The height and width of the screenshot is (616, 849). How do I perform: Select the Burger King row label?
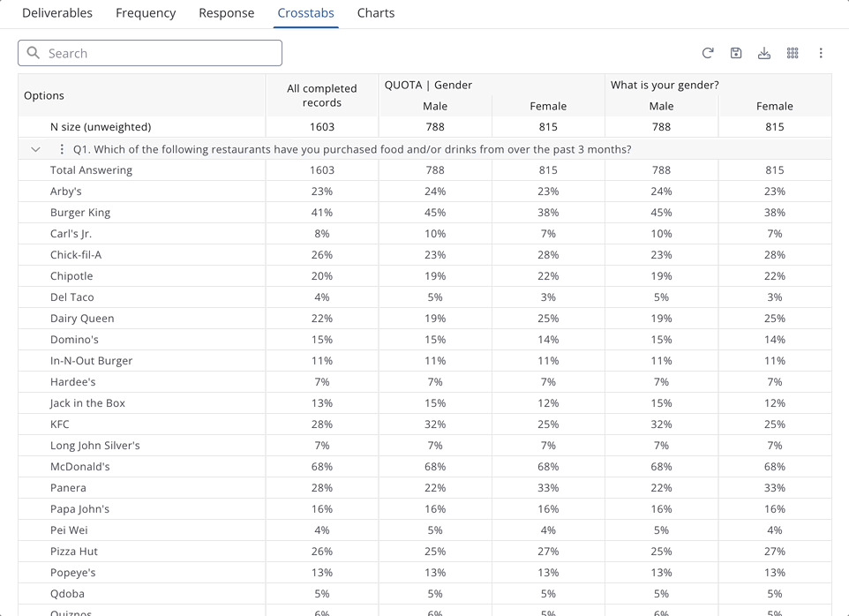(x=80, y=212)
